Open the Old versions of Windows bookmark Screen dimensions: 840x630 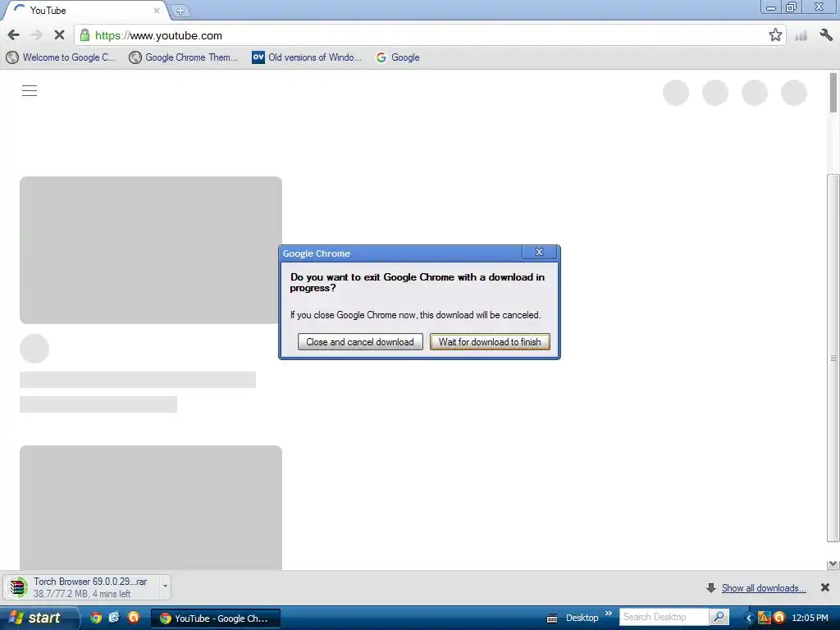(307, 57)
